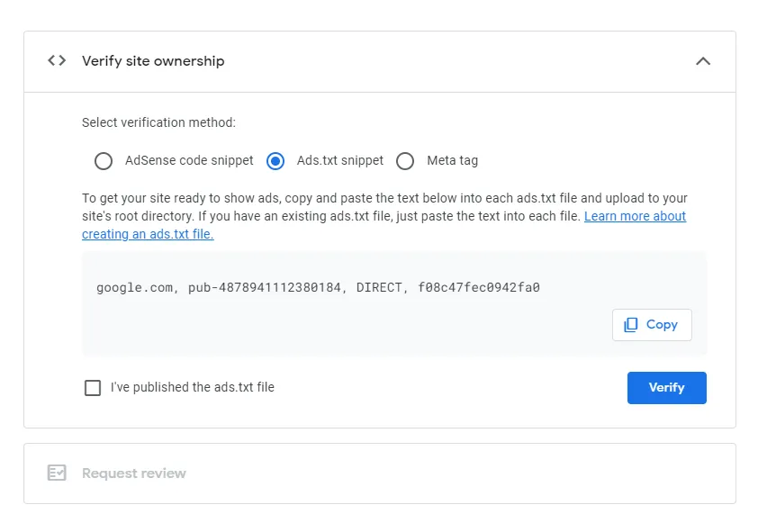758x532 pixels.
Task: Click Verify to confirm site ownership
Action: tap(666, 387)
